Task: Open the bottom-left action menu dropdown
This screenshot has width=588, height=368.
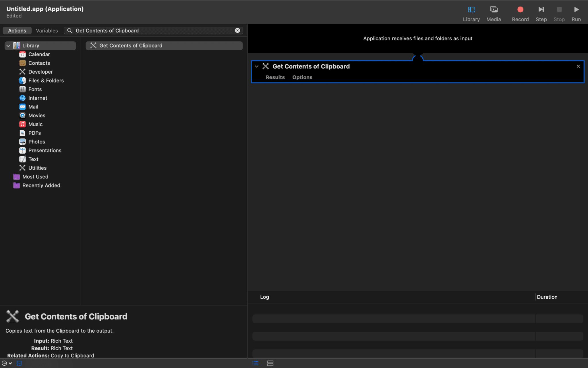Action: pos(7,363)
